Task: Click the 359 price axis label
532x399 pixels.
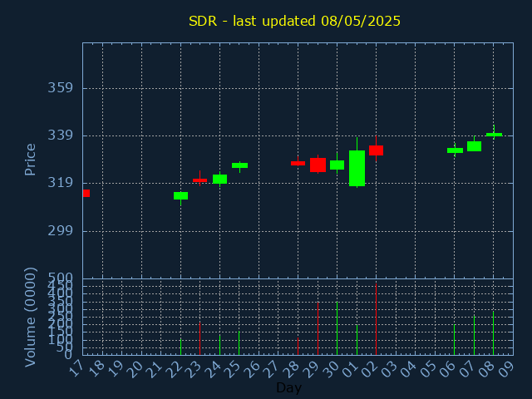Action: 60,88
